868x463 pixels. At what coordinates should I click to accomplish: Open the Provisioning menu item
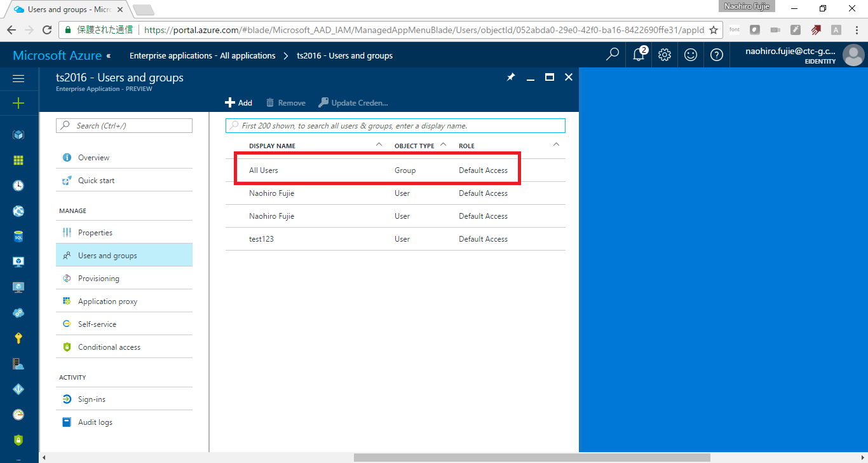click(124, 279)
